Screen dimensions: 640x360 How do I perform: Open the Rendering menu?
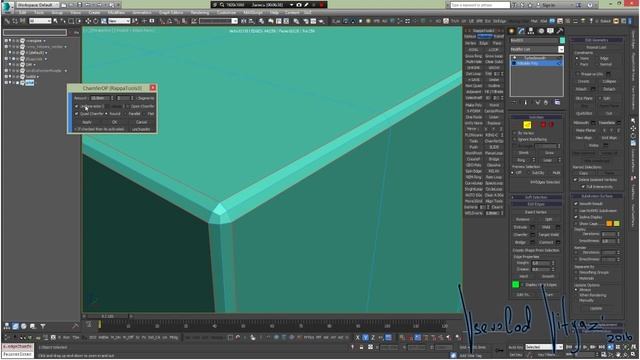(x=200, y=13)
